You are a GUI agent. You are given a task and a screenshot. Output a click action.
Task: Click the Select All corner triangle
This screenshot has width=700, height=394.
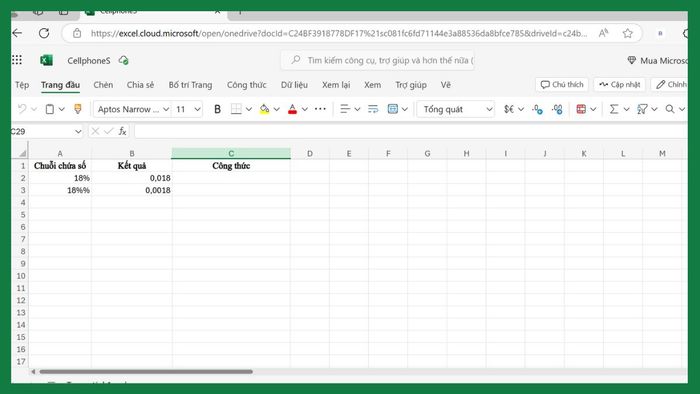click(22, 153)
